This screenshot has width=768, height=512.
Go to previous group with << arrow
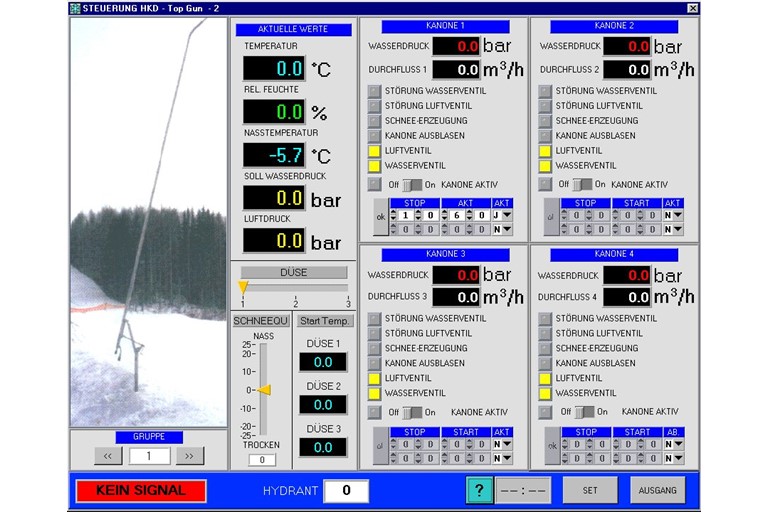[108, 456]
